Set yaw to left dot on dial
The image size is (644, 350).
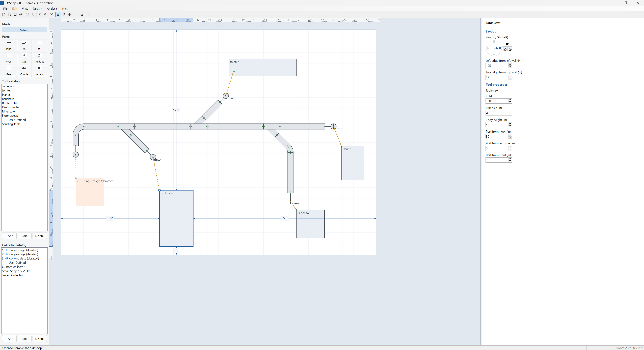point(488,48)
